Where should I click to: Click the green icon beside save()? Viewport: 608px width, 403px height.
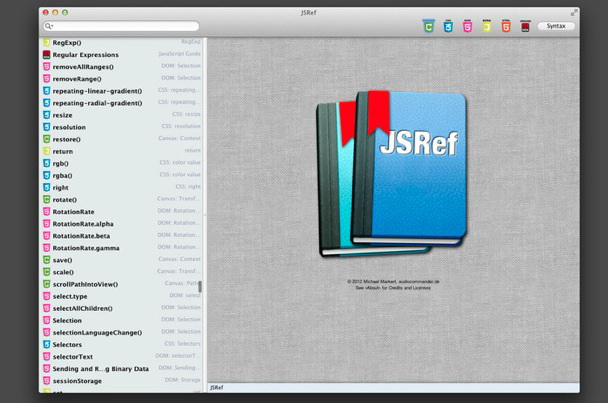(x=47, y=260)
